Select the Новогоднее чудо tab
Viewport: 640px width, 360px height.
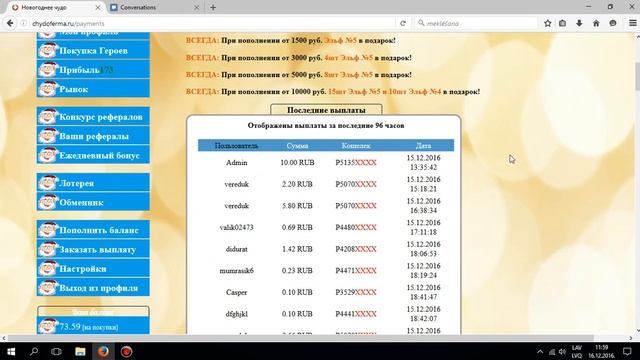click(55, 7)
